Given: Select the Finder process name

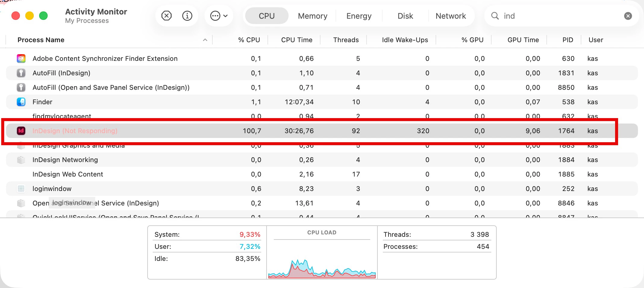Looking at the screenshot, I should pyautogui.click(x=42, y=102).
